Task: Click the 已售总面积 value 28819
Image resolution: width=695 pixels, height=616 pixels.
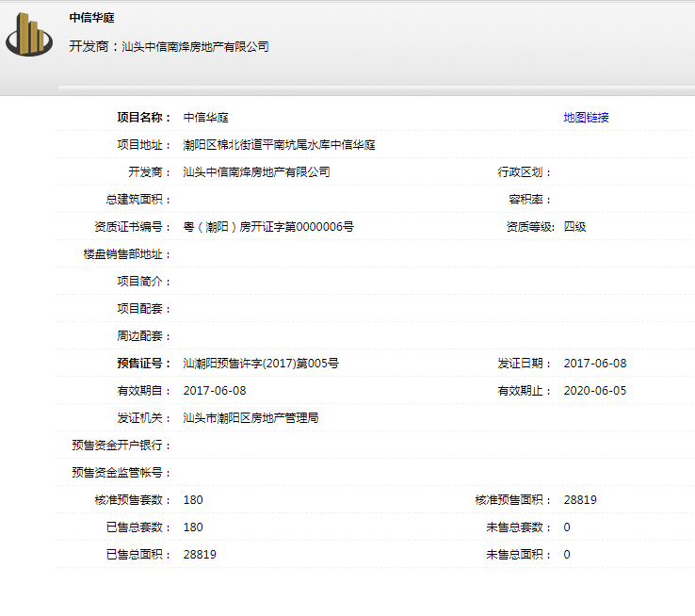Action: (x=200, y=555)
